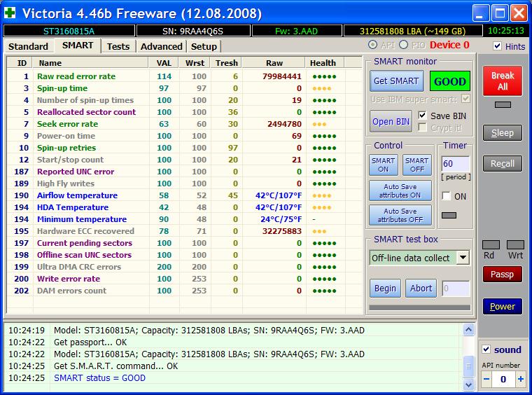Select the DAM errors count row

pyautogui.click(x=184, y=291)
